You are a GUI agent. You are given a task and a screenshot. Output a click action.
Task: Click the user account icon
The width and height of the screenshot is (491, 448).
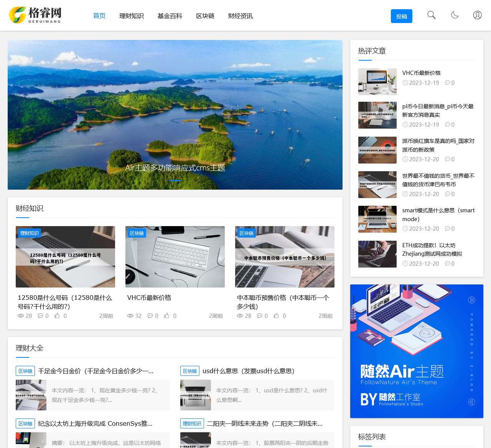[x=477, y=15]
